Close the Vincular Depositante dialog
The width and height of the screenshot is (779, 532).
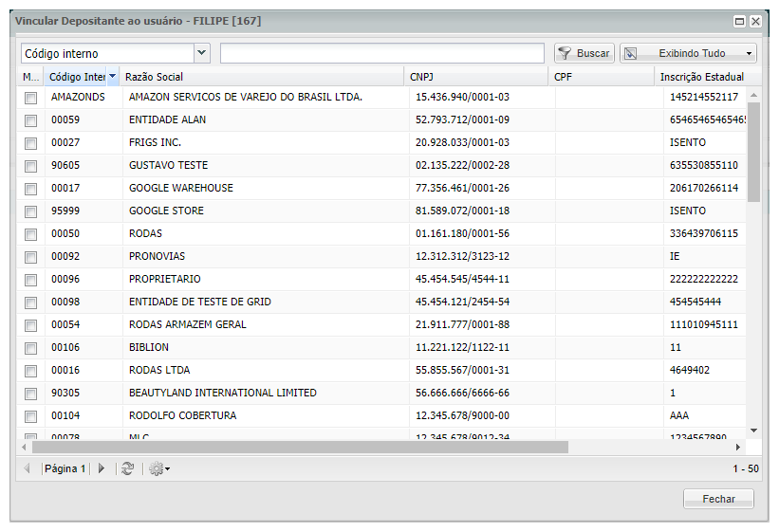point(755,22)
